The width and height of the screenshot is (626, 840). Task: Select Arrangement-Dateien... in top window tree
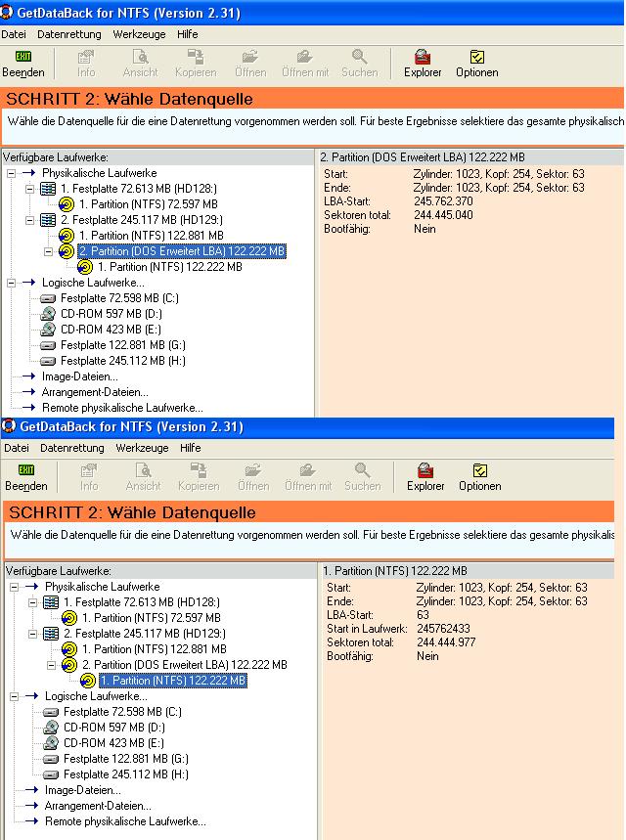click(x=95, y=392)
